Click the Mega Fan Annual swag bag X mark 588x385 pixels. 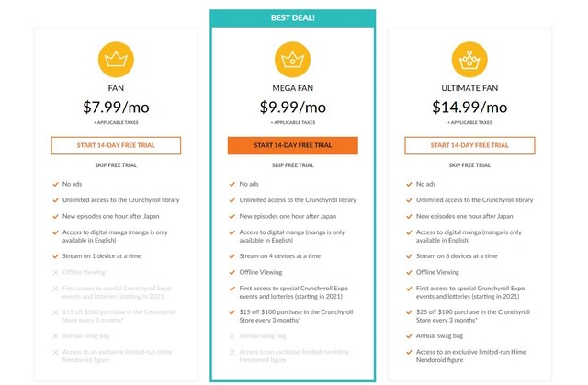[232, 336]
